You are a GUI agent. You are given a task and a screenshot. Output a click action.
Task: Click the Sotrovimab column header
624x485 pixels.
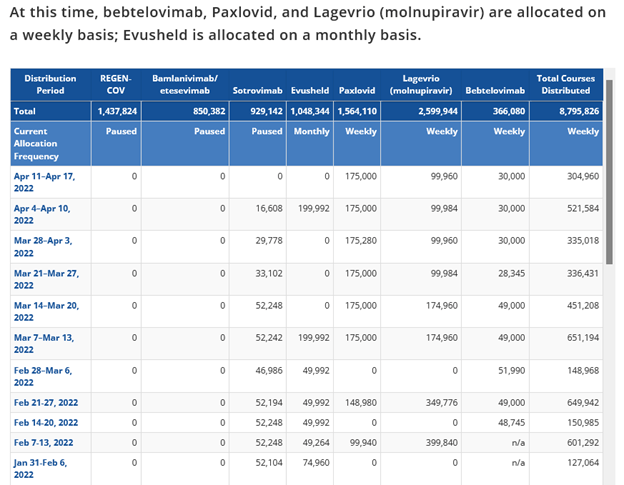[x=259, y=89]
